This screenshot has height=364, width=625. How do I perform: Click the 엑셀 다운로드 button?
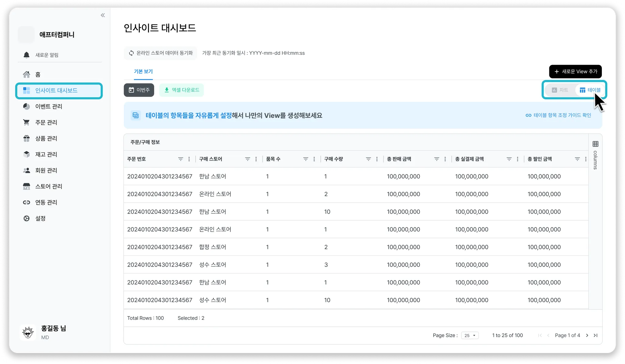(182, 90)
